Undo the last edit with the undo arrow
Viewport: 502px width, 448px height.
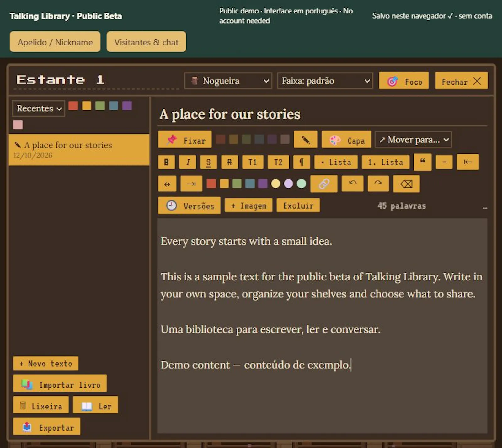[353, 184]
